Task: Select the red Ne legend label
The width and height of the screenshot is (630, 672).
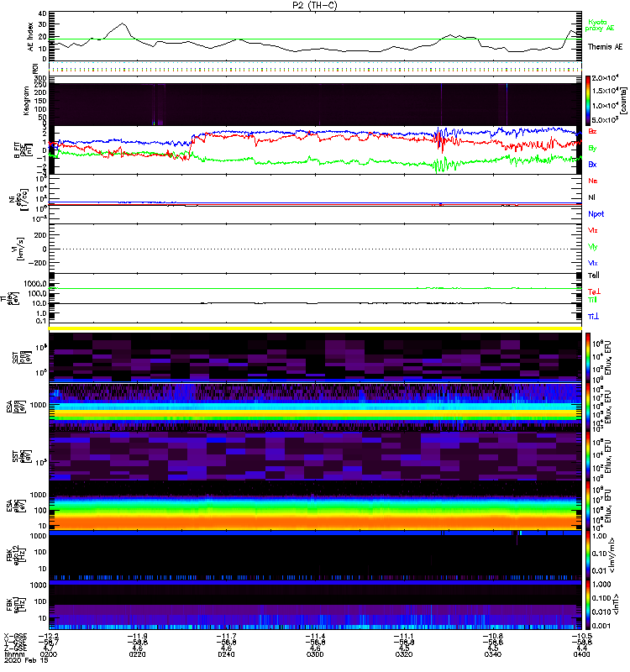Action: point(593,181)
